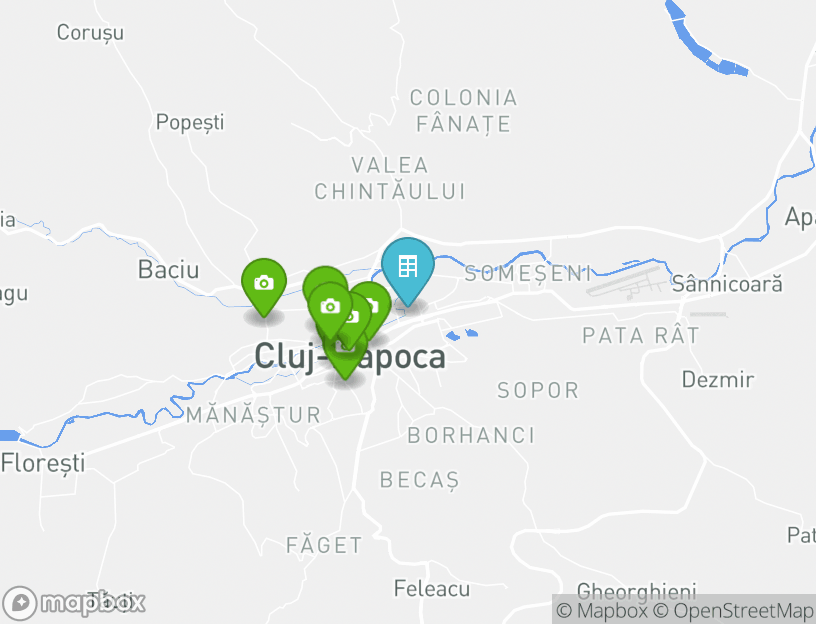Click the Florești town label

[43, 463]
